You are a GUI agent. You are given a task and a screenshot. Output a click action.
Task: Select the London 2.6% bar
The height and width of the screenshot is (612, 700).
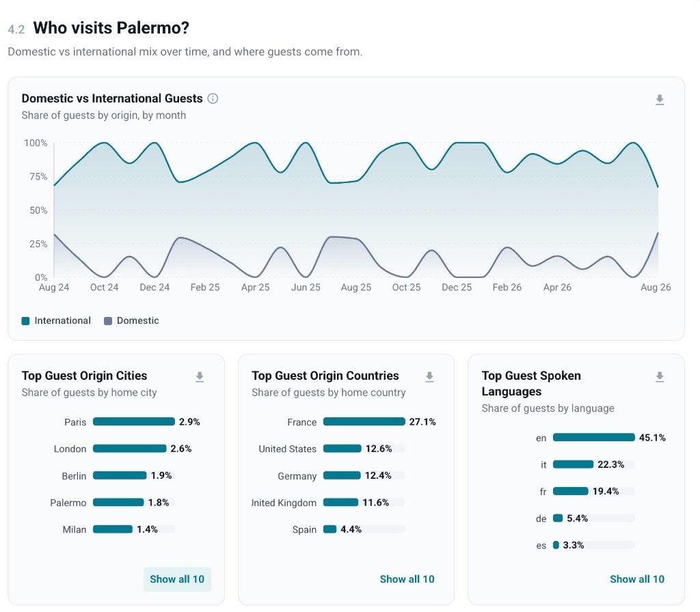[129, 448]
